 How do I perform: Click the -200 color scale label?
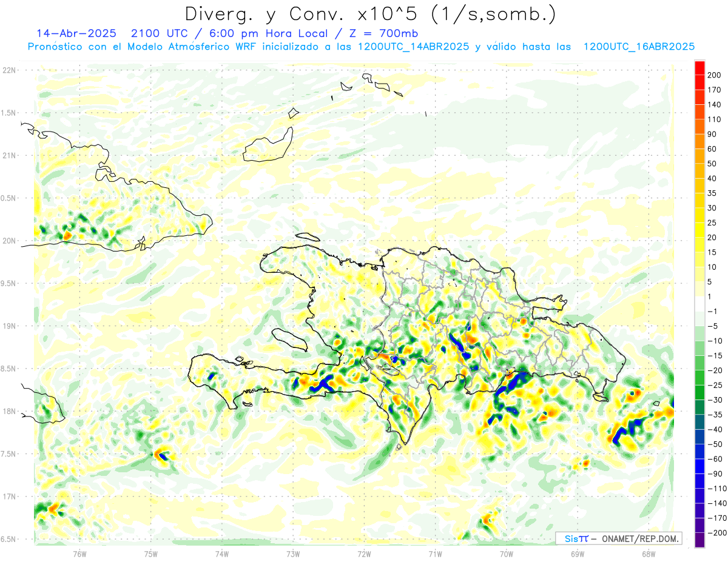[x=716, y=533]
